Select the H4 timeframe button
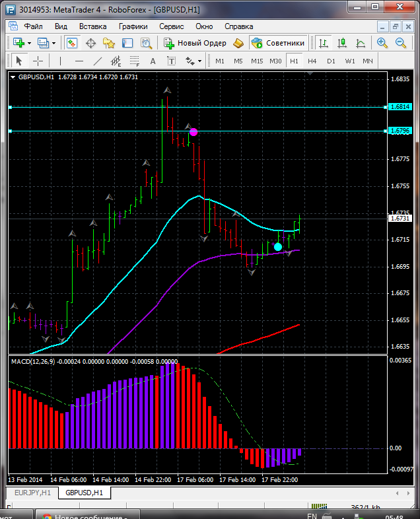The width and height of the screenshot is (420, 519). (312, 61)
